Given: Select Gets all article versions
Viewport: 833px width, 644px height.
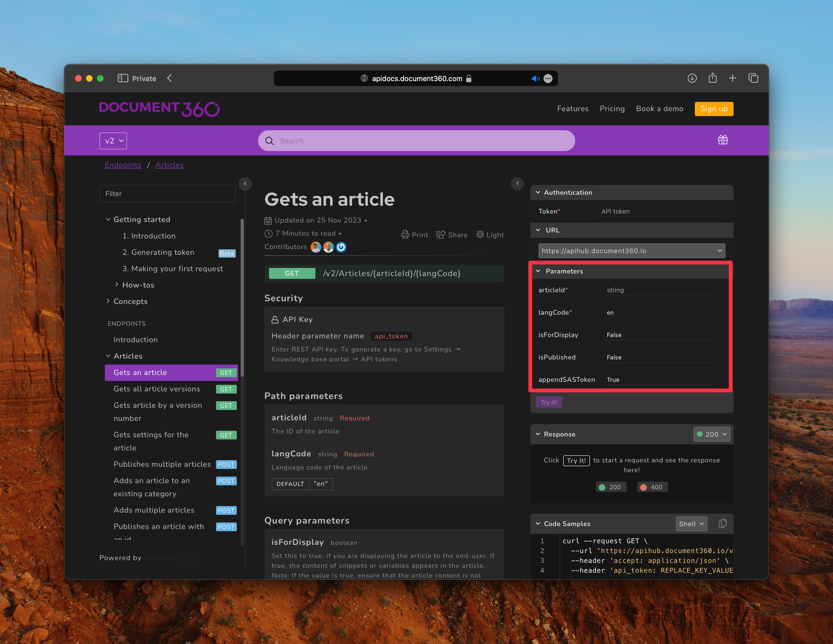Looking at the screenshot, I should [157, 389].
